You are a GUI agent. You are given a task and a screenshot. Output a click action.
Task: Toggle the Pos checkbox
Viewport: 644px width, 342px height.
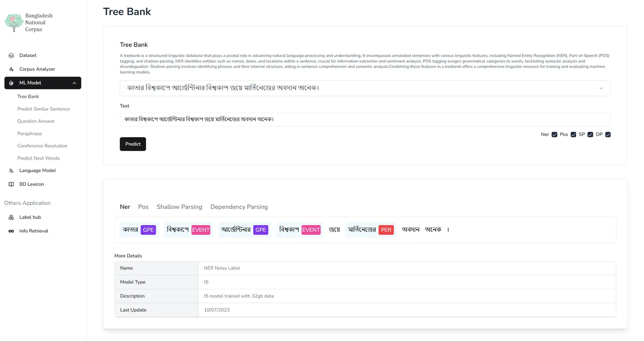click(x=573, y=135)
